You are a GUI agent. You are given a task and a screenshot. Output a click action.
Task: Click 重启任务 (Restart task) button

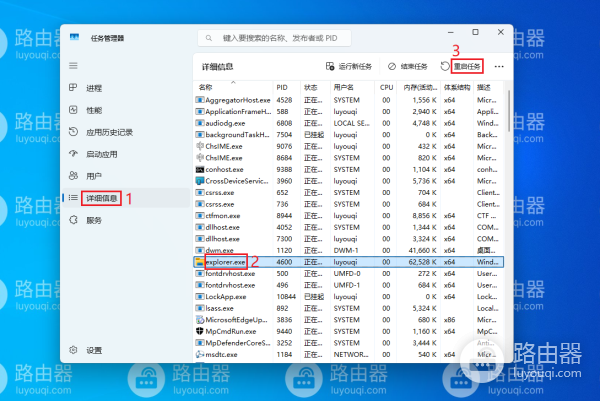(x=461, y=67)
